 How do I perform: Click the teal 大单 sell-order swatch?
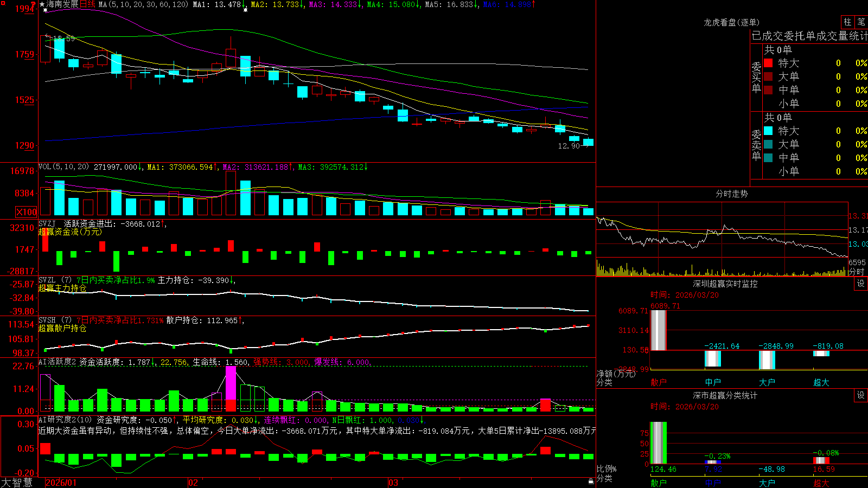coord(768,144)
